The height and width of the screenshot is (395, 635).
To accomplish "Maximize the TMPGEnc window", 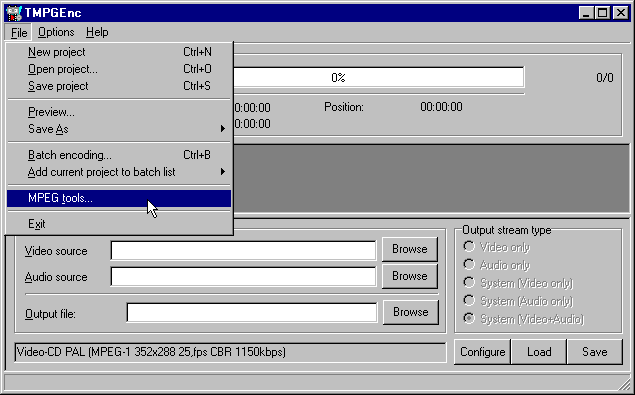I will pos(602,13).
